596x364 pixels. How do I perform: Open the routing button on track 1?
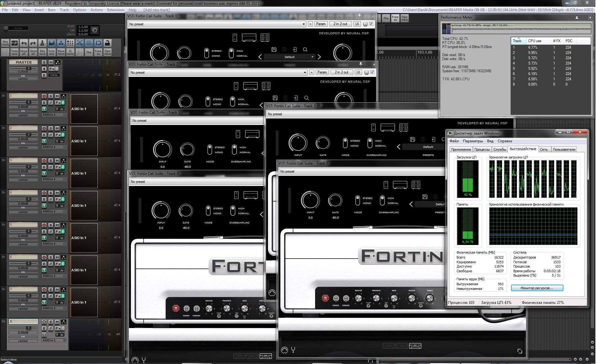(x=64, y=96)
